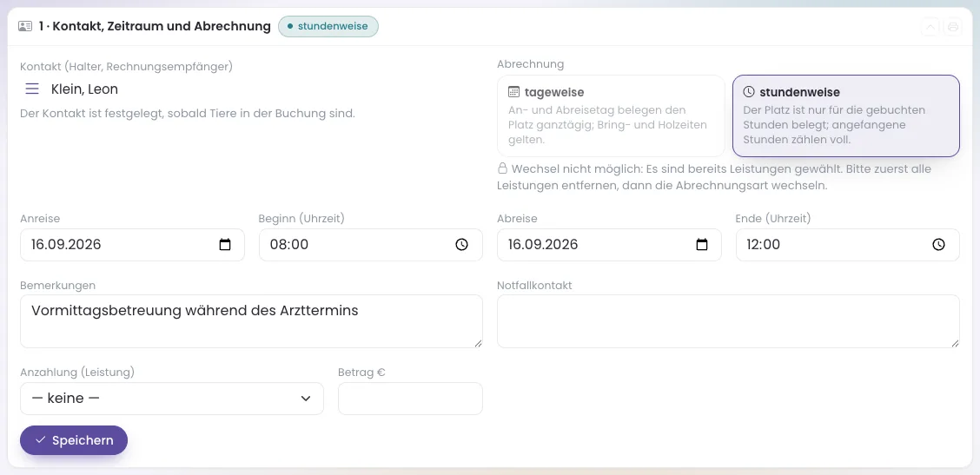Click the 'Wechsel nicht möglich' notice text
980x475 pixels.
click(714, 177)
